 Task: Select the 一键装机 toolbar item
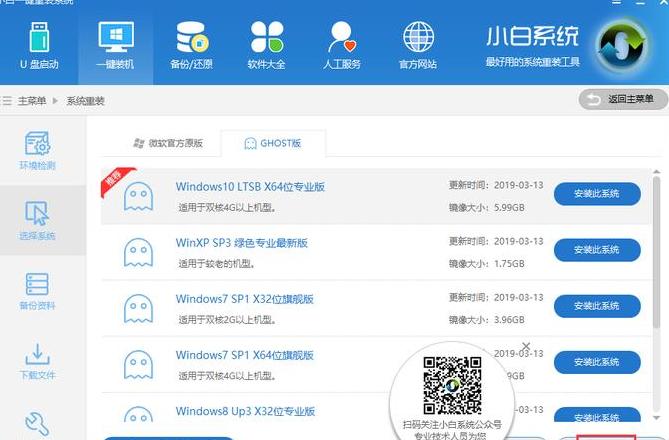[x=116, y=46]
